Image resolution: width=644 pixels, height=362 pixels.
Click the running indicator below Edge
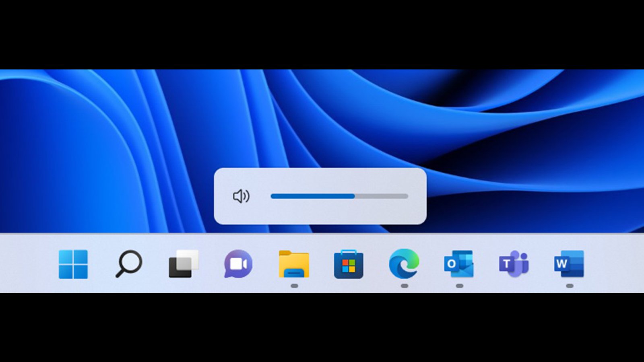coord(405,286)
